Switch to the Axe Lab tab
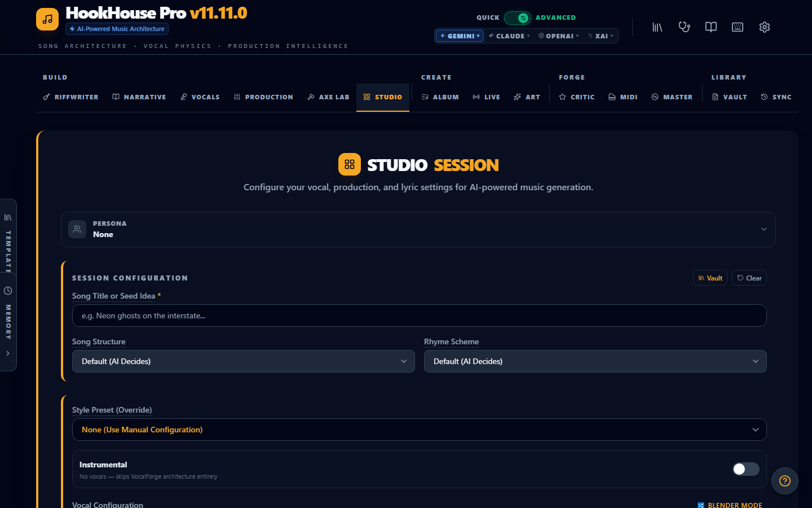 click(328, 97)
